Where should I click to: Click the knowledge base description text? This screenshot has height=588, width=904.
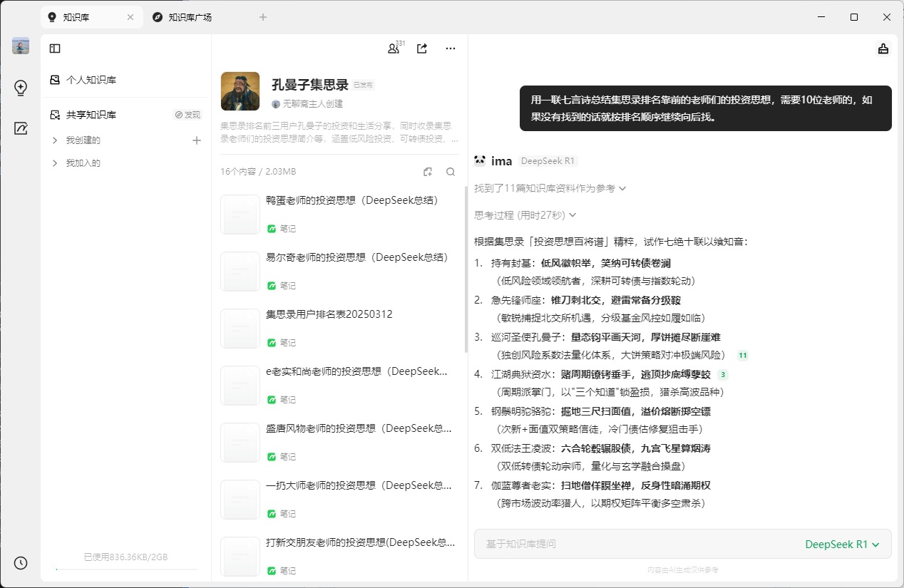[x=339, y=132]
